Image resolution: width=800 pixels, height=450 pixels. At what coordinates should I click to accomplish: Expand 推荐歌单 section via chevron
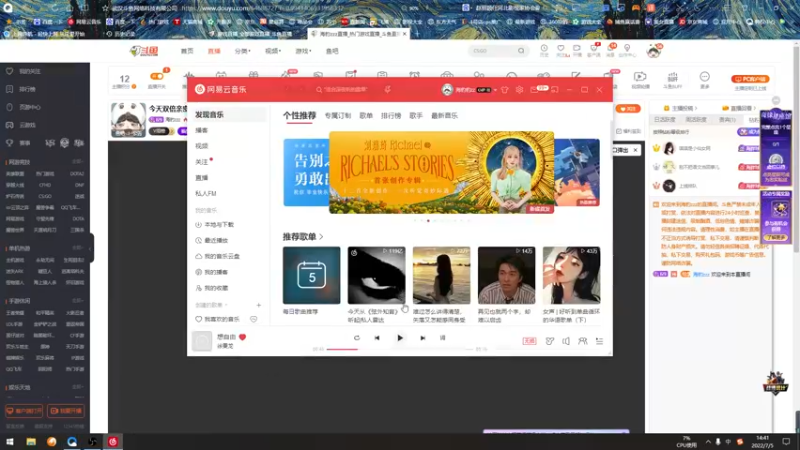pos(321,237)
